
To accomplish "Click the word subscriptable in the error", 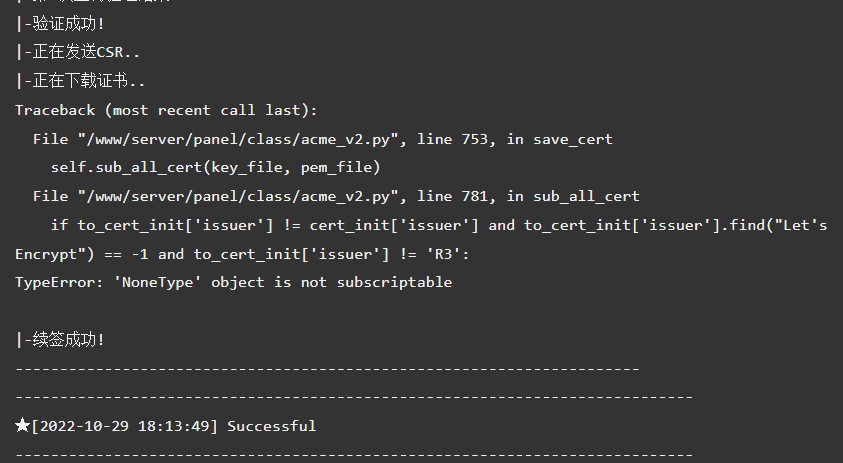I will (x=394, y=282).
